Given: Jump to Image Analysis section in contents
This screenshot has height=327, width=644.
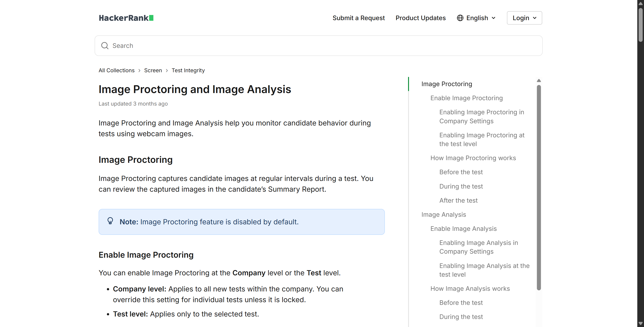Looking at the screenshot, I should [444, 214].
